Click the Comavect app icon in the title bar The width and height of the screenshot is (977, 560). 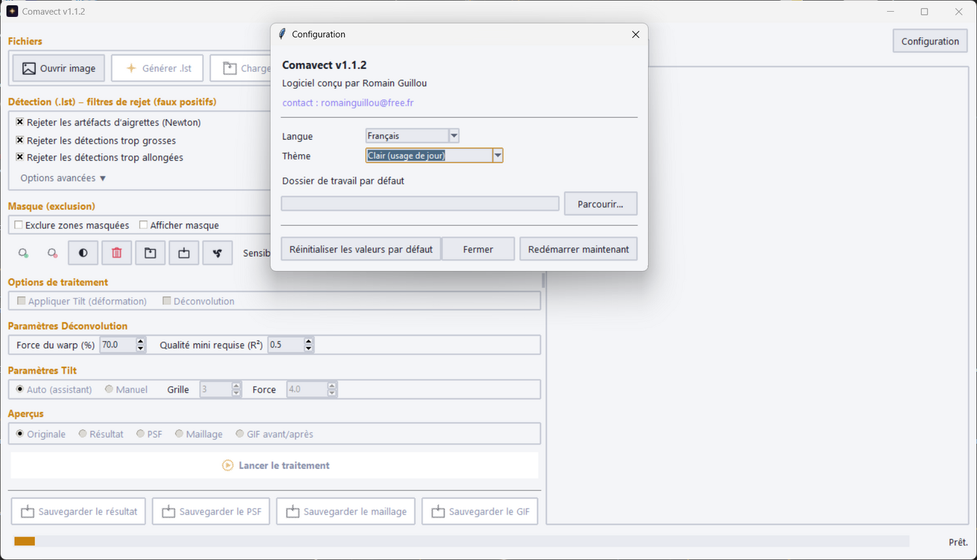[x=12, y=12]
